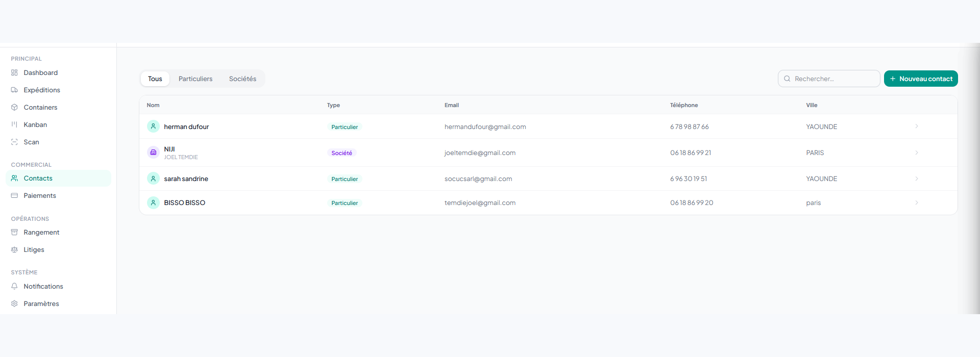
Task: Open the Rangement section
Action: coord(58,233)
